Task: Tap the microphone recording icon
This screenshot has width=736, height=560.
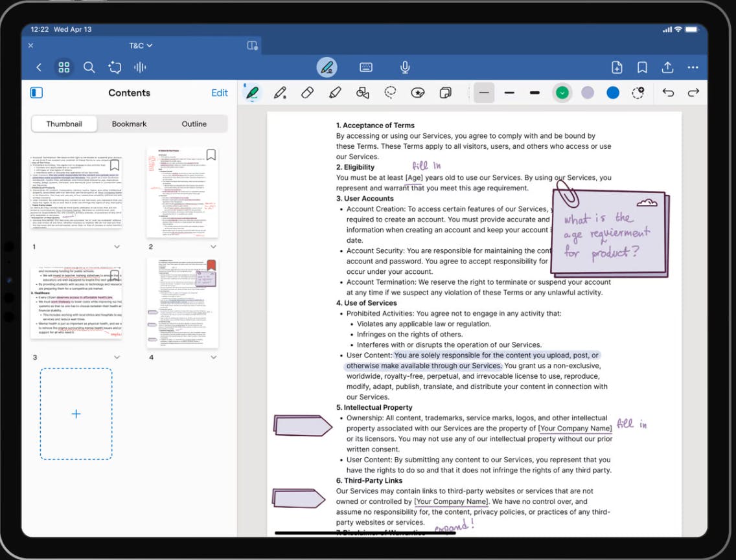Action: [x=405, y=67]
